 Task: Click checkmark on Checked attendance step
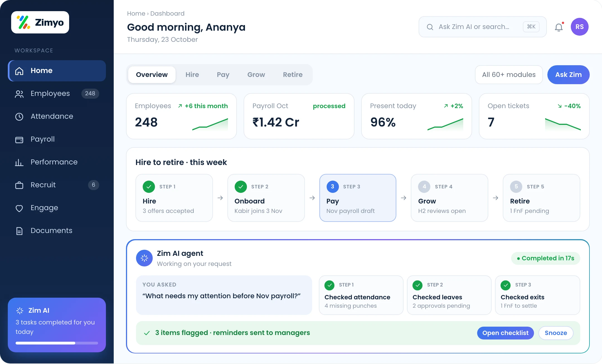click(329, 285)
